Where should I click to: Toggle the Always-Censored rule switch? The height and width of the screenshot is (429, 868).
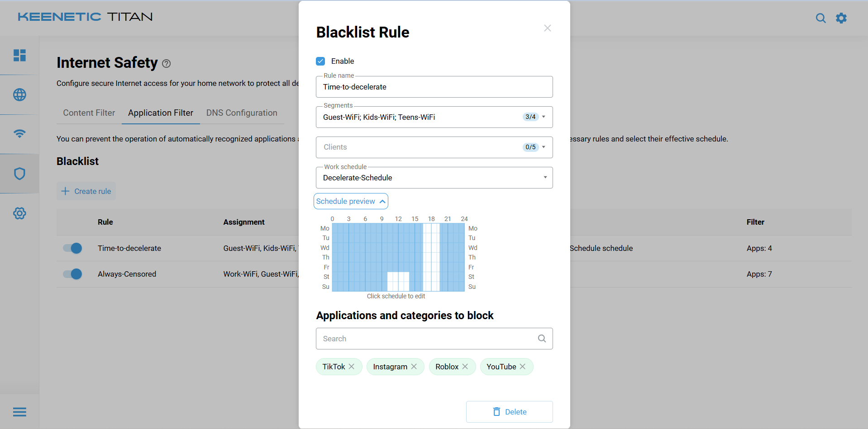[72, 274]
